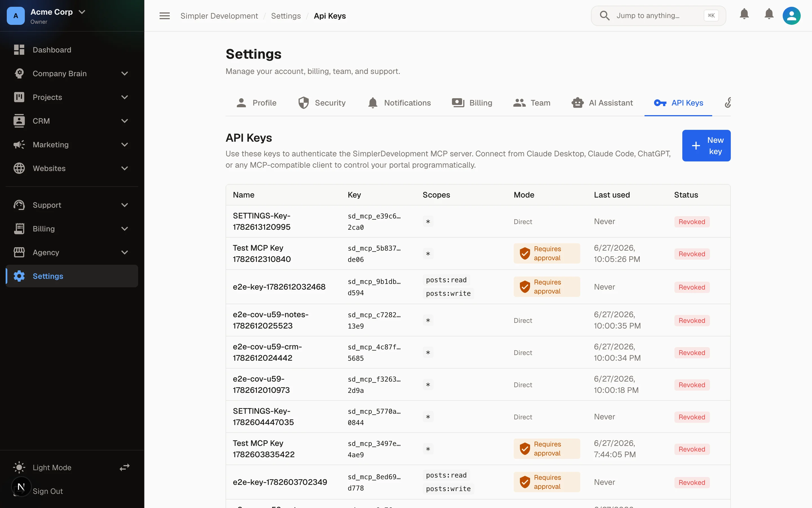Screen dimensions: 812x508
Task: Click the Revoked badge for SETTINGS-Key-1782613120995
Action: pyautogui.click(x=692, y=222)
